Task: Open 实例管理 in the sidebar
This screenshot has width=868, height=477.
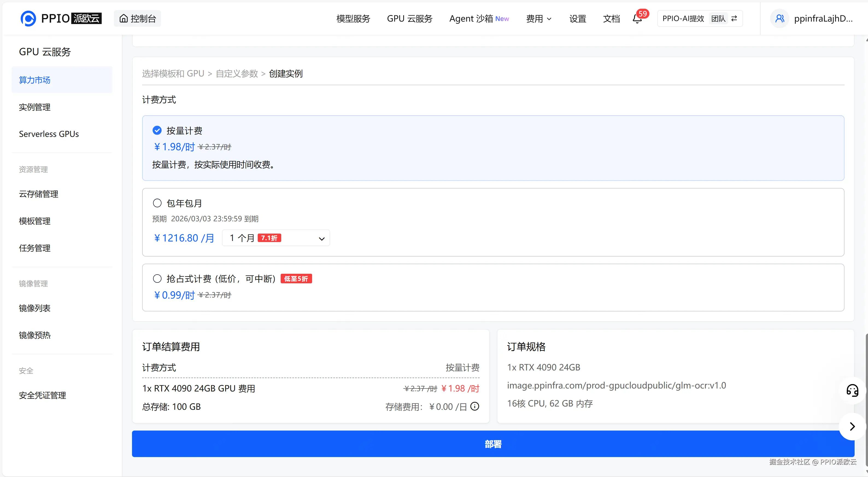Action: pyautogui.click(x=35, y=107)
